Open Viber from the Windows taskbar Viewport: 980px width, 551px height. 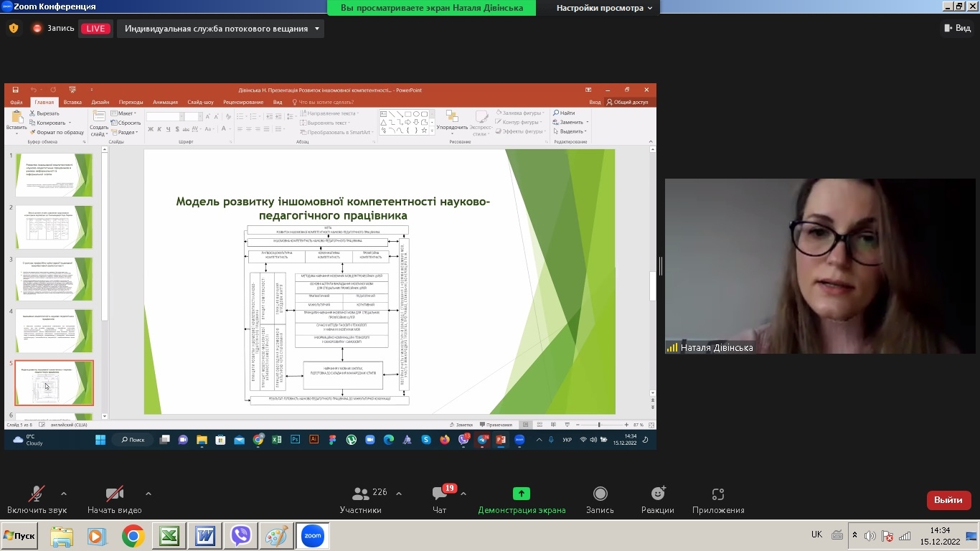click(x=242, y=536)
